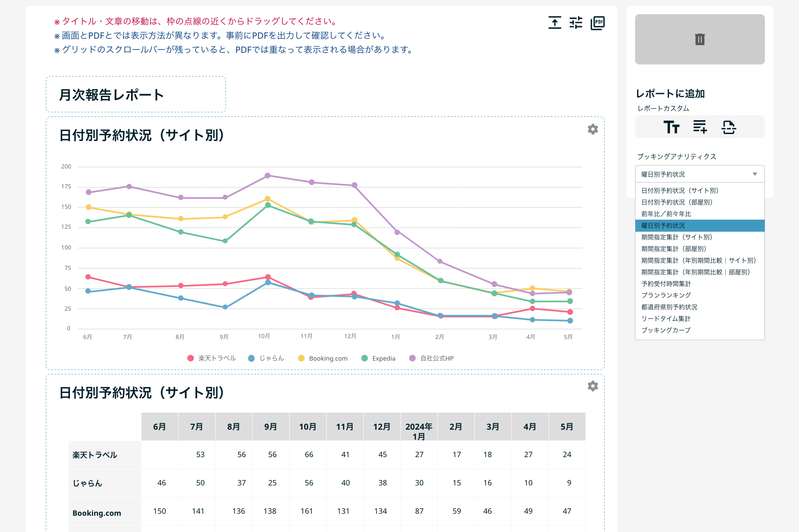This screenshot has width=799, height=532.
Task: Open the sliders settings icon
Action: coord(576,22)
